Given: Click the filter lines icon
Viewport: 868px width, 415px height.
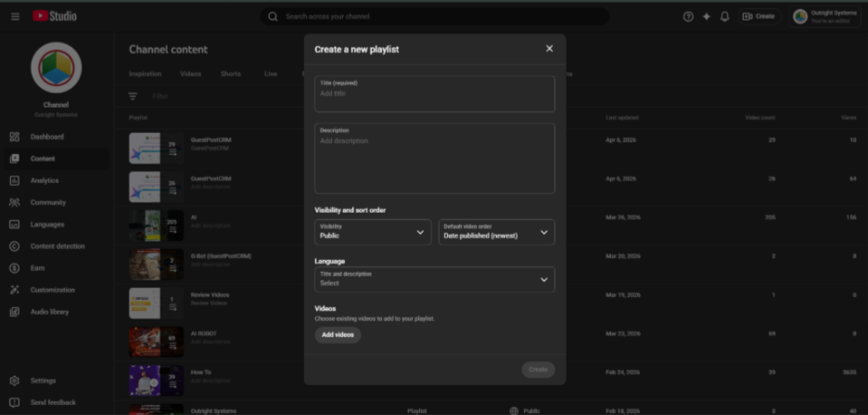Looking at the screenshot, I should tap(133, 97).
